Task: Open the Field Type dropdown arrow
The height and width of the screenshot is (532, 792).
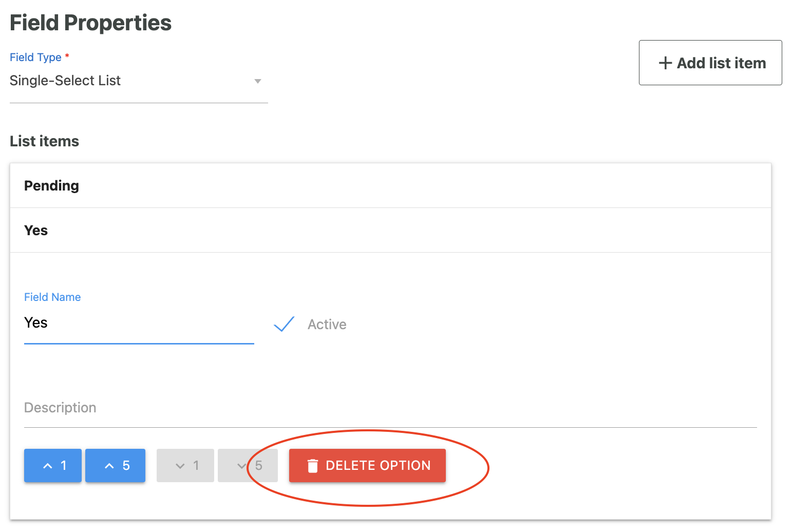Action: point(258,81)
